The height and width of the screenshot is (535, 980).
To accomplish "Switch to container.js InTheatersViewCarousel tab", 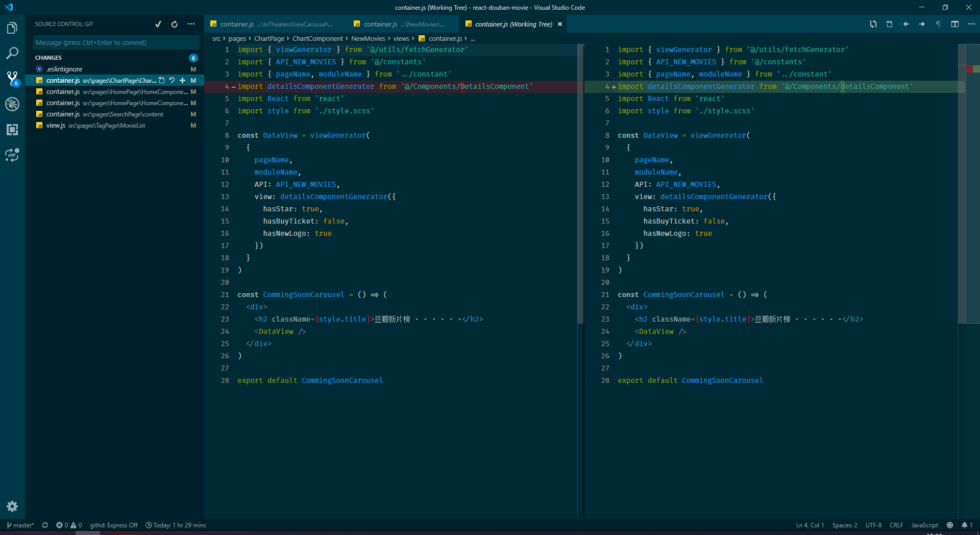I will (276, 24).
